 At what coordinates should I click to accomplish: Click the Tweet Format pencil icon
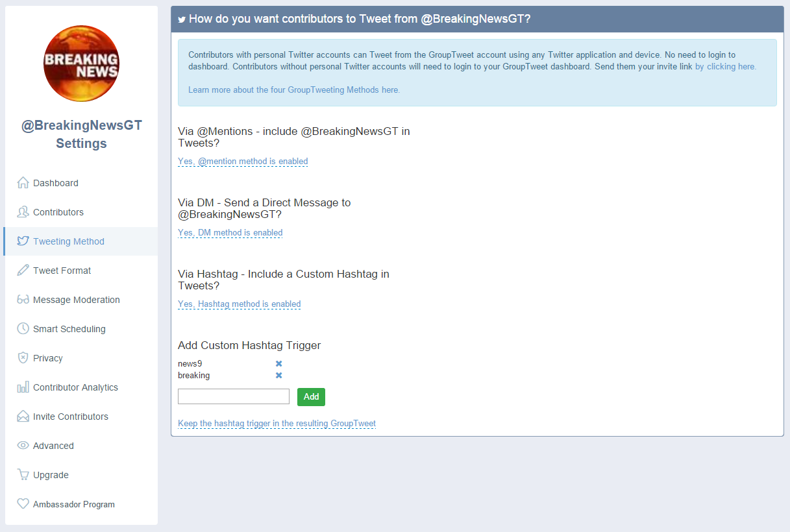[23, 270]
